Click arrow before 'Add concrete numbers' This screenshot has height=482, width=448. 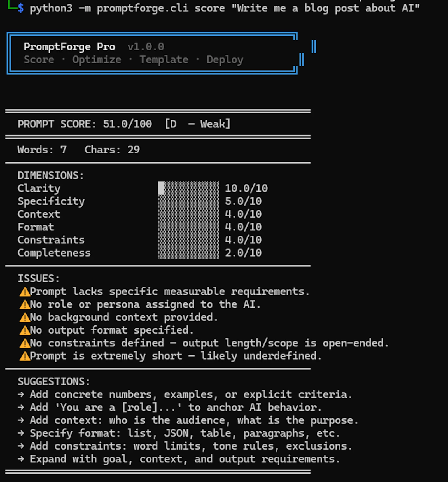coord(21,395)
